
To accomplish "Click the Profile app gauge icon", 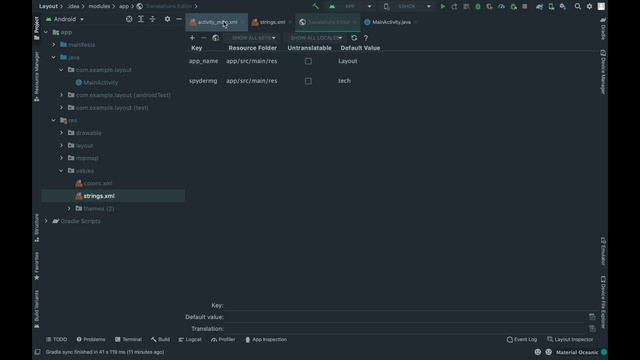I will (501, 6).
